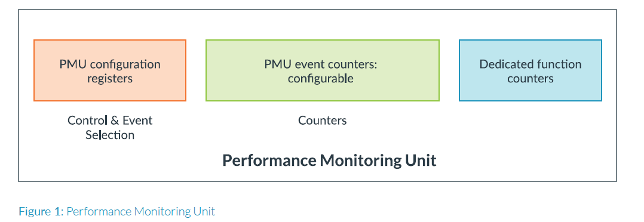Click the orange PMU configuration registers box
The width and height of the screenshot is (644, 222).
pos(110,70)
